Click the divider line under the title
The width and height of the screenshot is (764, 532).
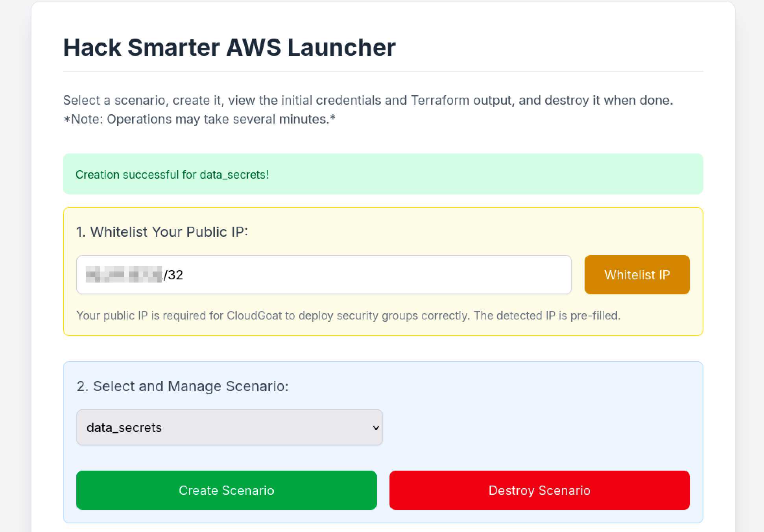point(383,71)
